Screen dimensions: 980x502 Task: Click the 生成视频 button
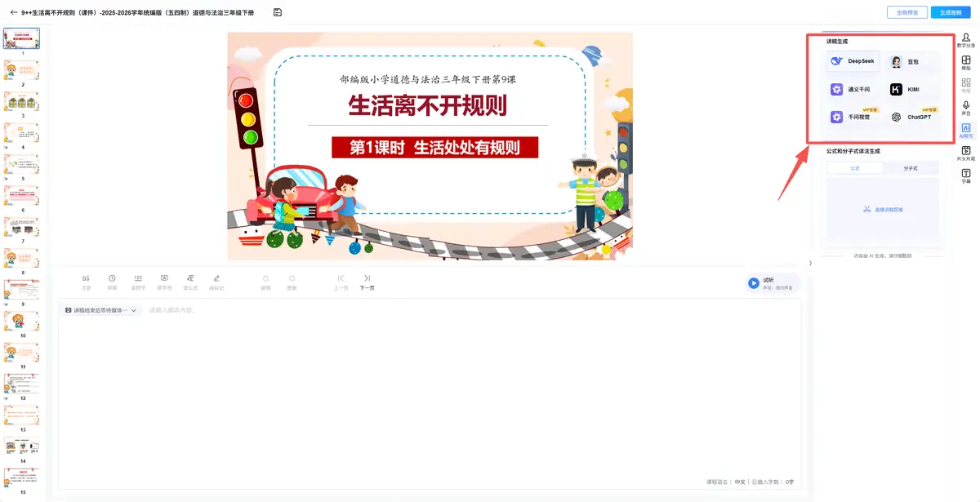[951, 12]
